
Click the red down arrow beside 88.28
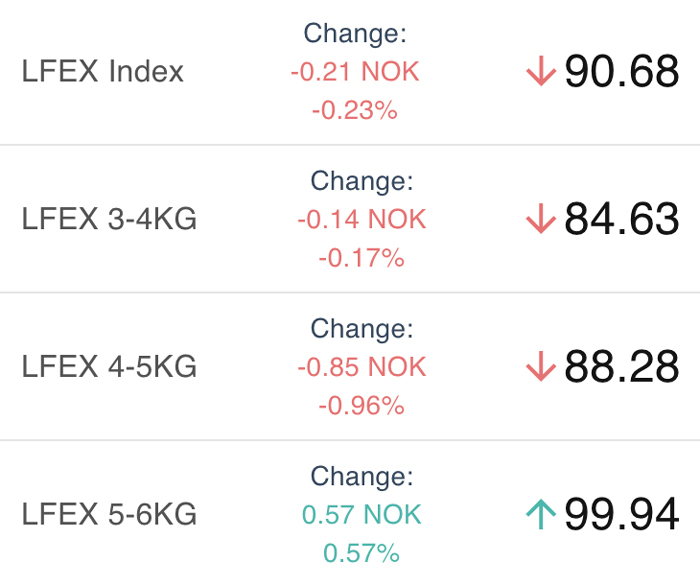541,366
